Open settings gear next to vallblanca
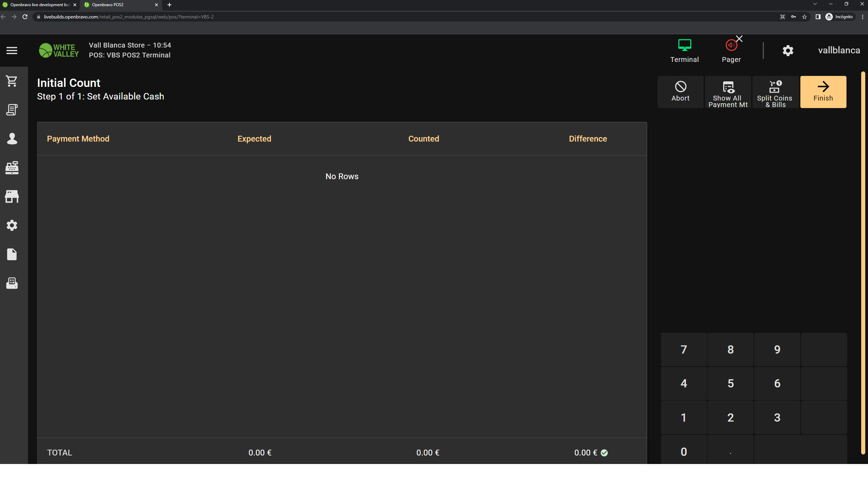The image size is (868, 477). pyautogui.click(x=788, y=51)
